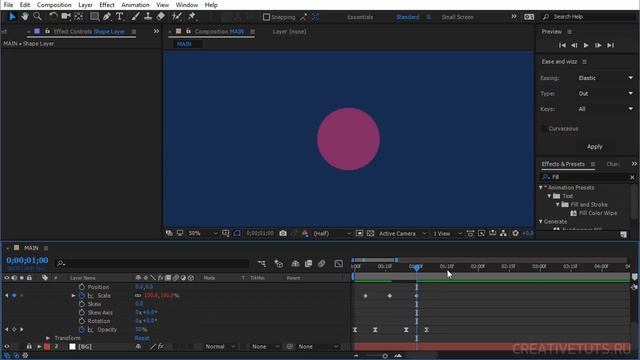The image size is (640, 360).
Task: Open the Animation menu
Action: (x=135, y=5)
